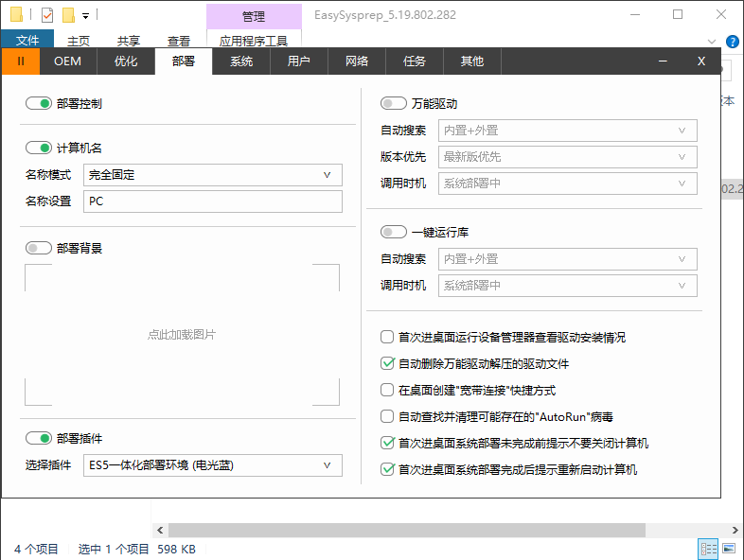Switch to the OEM tab
The image size is (744, 560).
pos(68,61)
